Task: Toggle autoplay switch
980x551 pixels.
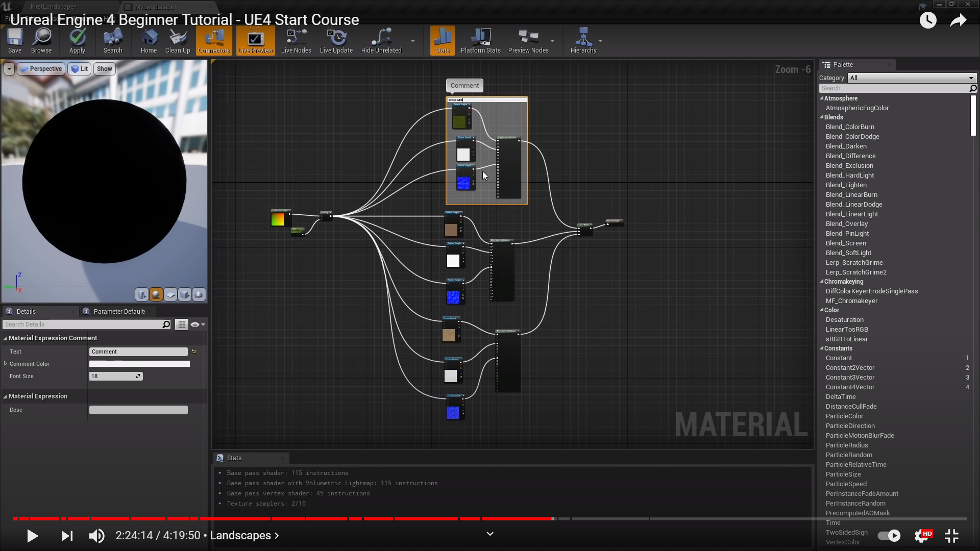Action: tap(889, 536)
